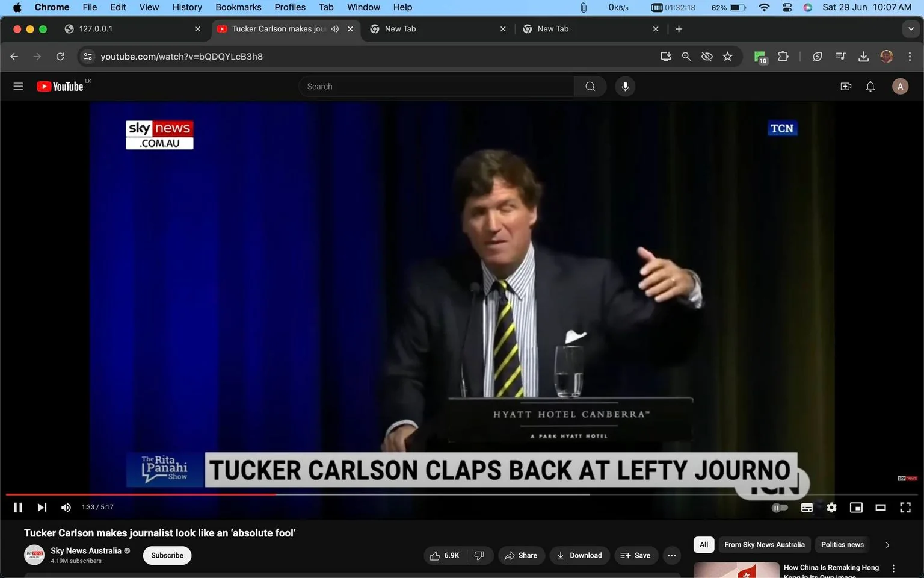Viewport: 924px width, 578px height.
Task: Subscribe to Sky News Australia
Action: click(167, 555)
